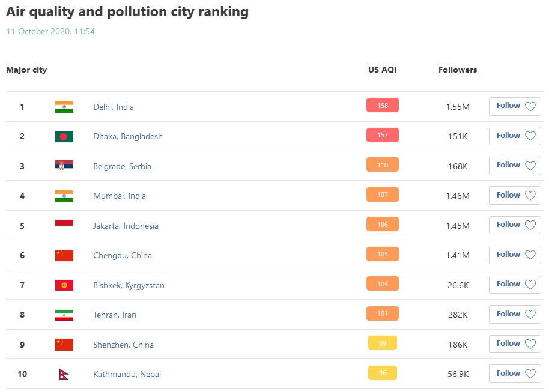Click the Followers column header
The height and width of the screenshot is (392, 549).
click(458, 70)
